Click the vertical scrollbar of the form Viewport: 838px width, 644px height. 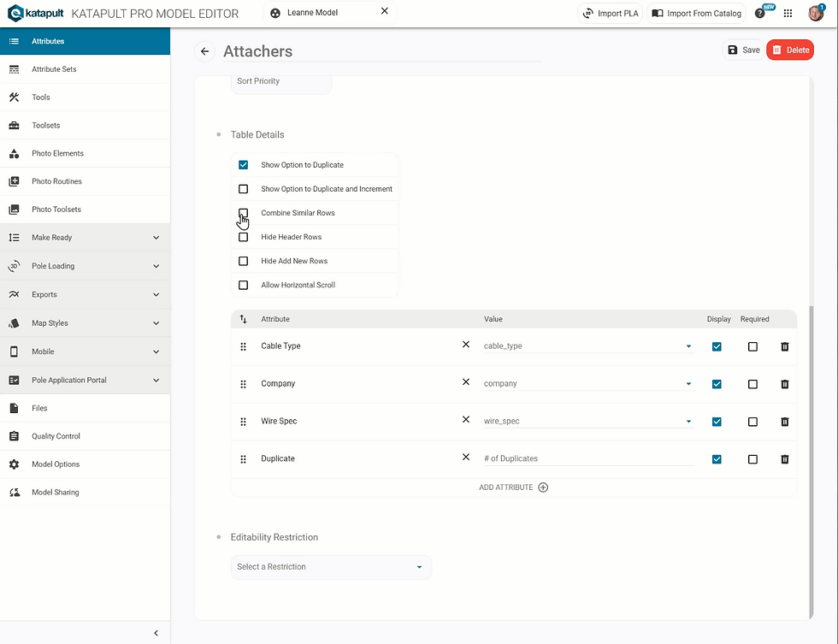(811, 463)
